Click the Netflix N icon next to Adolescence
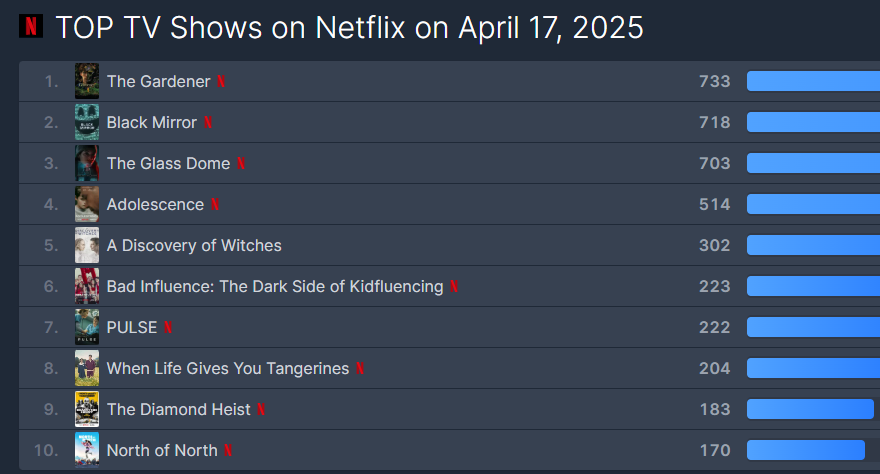Screen dimensions: 880x474 215,205
